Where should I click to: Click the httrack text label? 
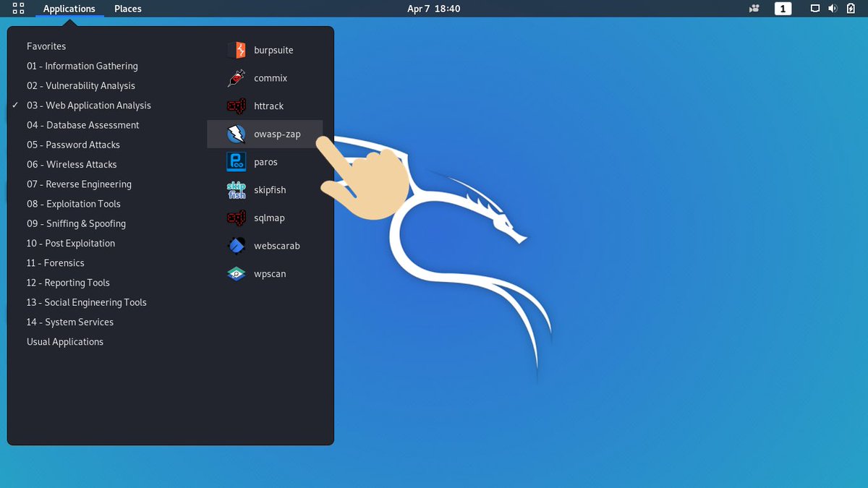click(x=269, y=106)
